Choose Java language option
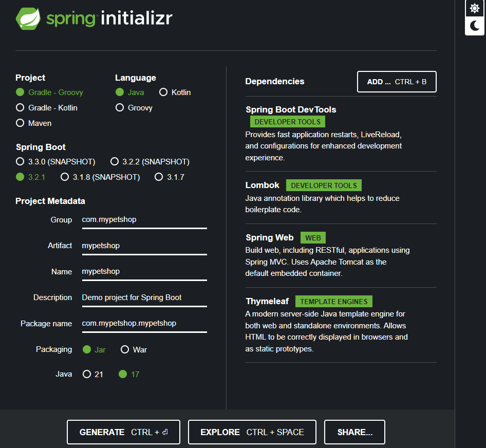Image resolution: width=486 pixels, height=448 pixels. pos(129,92)
